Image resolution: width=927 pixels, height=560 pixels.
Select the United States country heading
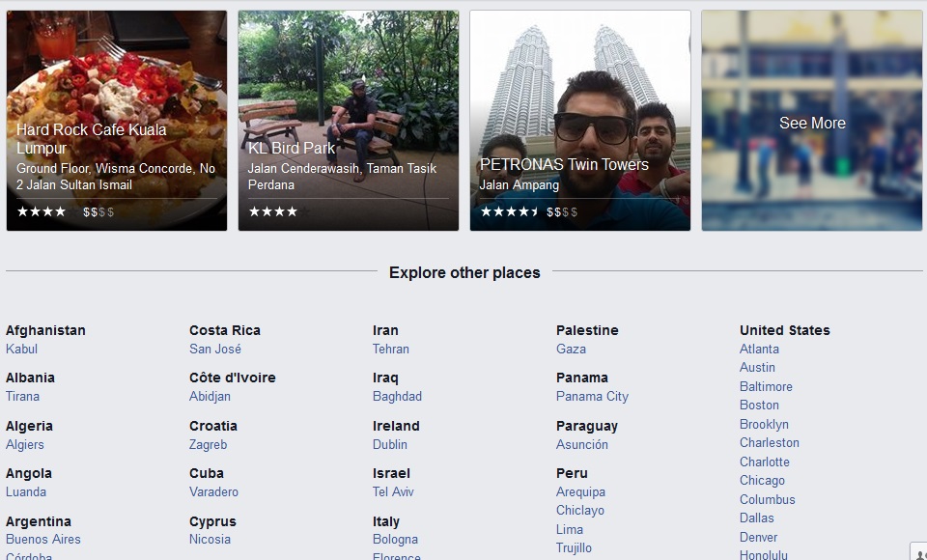pos(785,330)
